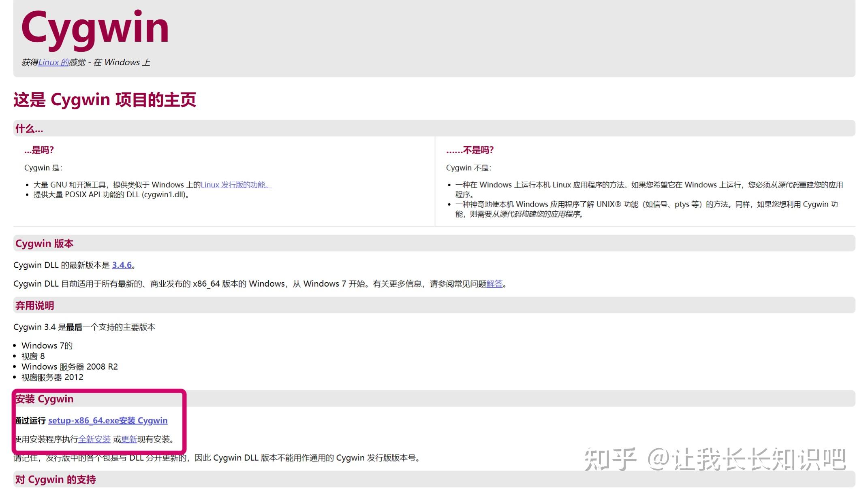
Task: Click the 'Windows 7的' list item
Action: pyautogui.click(x=47, y=346)
